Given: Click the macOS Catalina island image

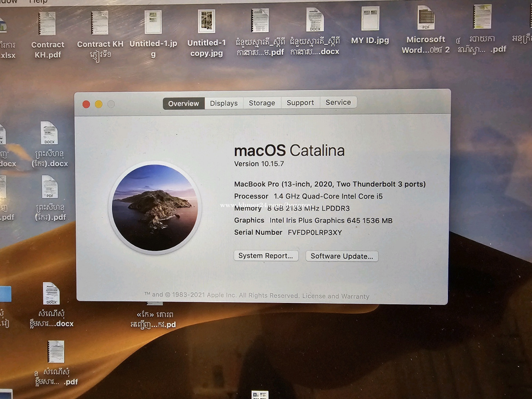Looking at the screenshot, I should click(x=155, y=208).
